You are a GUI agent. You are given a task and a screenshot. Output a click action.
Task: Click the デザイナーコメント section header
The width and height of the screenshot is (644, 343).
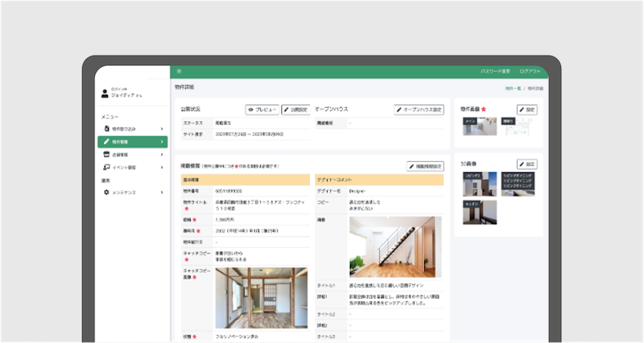click(x=379, y=180)
